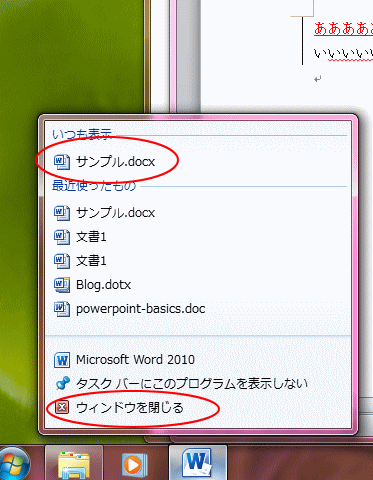Open powerpoint-basics.doc from recent list
The height and width of the screenshot is (480, 373).
130,309
